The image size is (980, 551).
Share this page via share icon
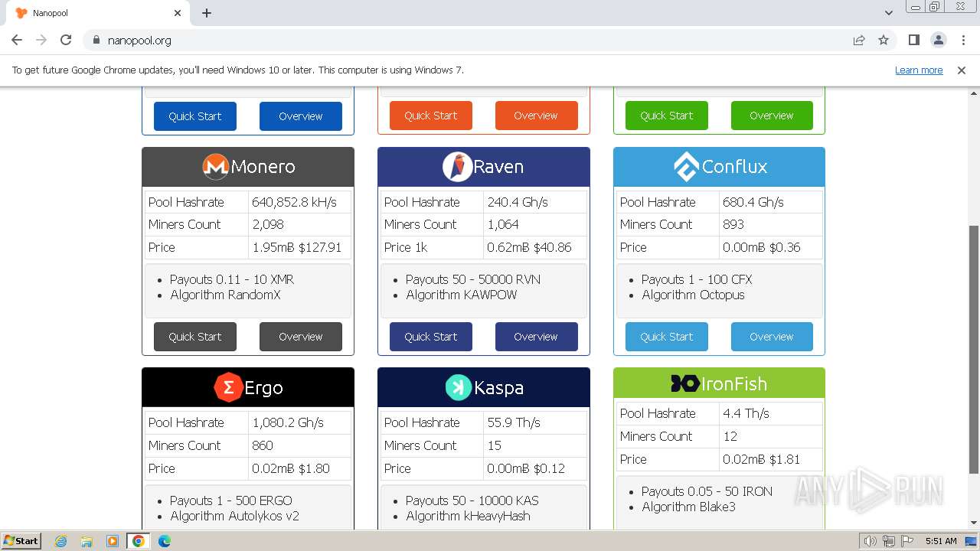[859, 40]
